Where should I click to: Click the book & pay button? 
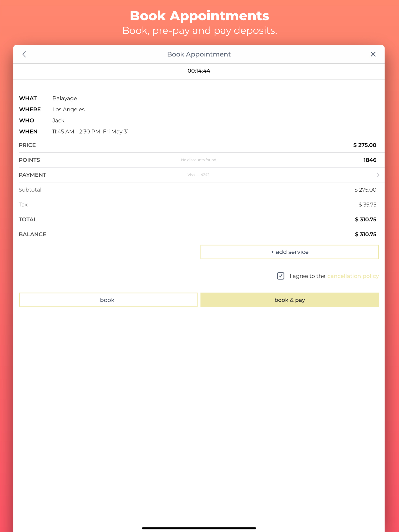pos(290,300)
